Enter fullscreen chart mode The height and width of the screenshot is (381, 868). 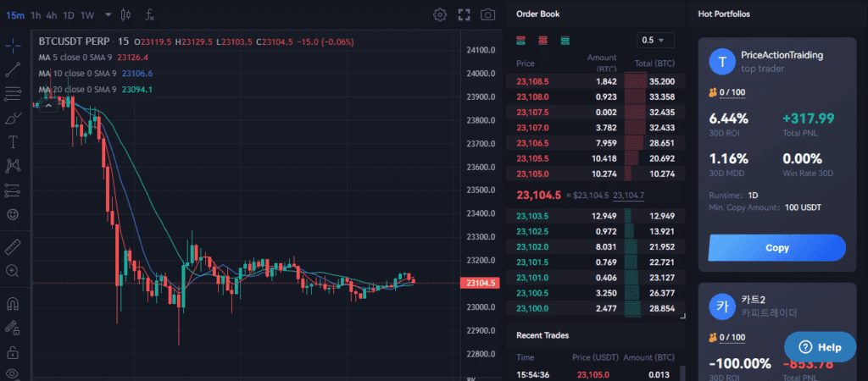[464, 15]
